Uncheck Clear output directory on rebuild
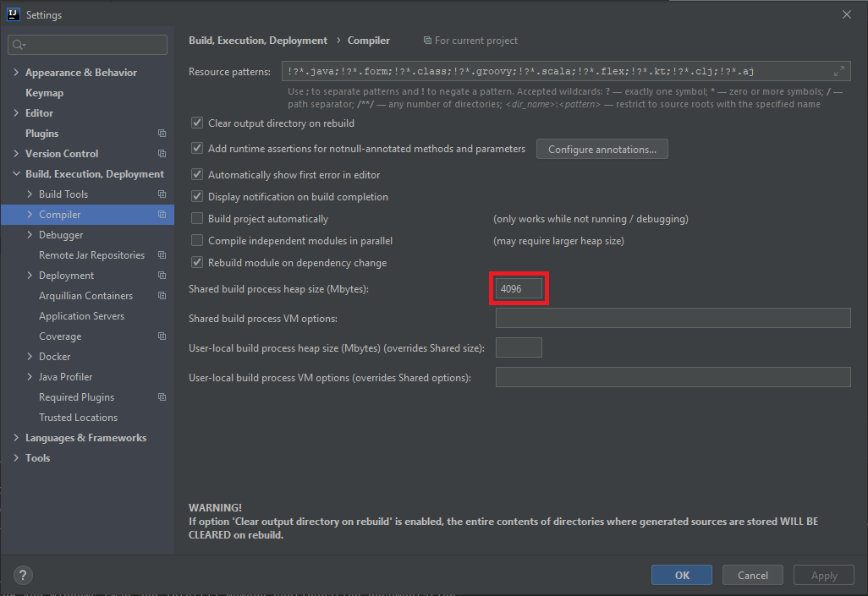Screen dimensions: 868x596 tap(196, 122)
